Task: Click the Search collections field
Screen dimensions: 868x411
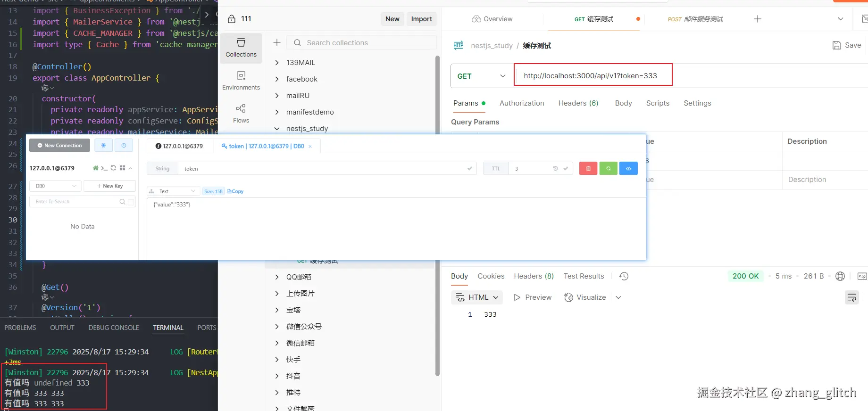Action: [362, 42]
